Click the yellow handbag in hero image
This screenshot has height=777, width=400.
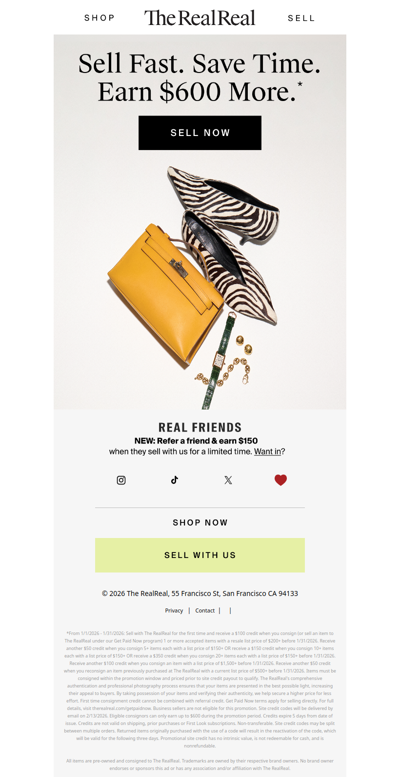[164, 293]
